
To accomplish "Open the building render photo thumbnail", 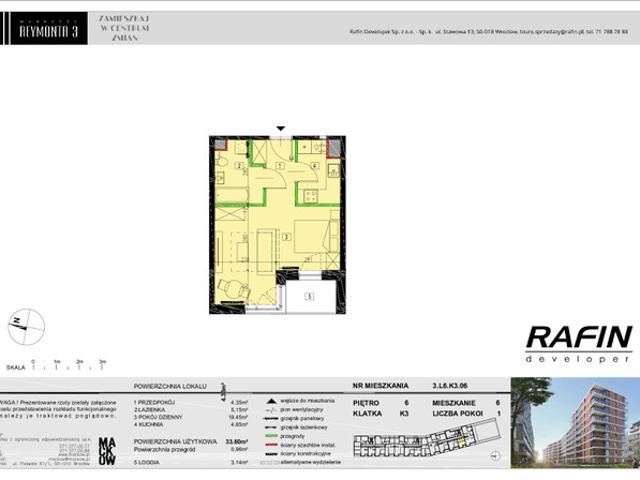I will click(x=575, y=422).
